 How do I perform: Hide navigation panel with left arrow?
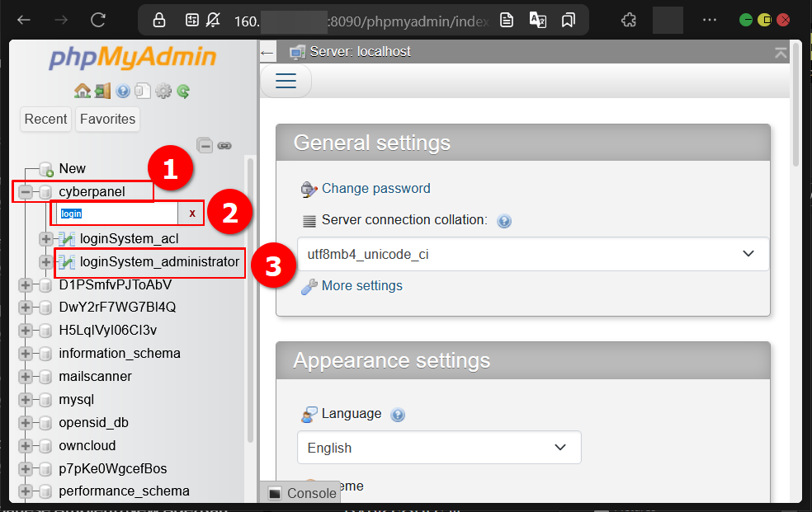point(267,52)
